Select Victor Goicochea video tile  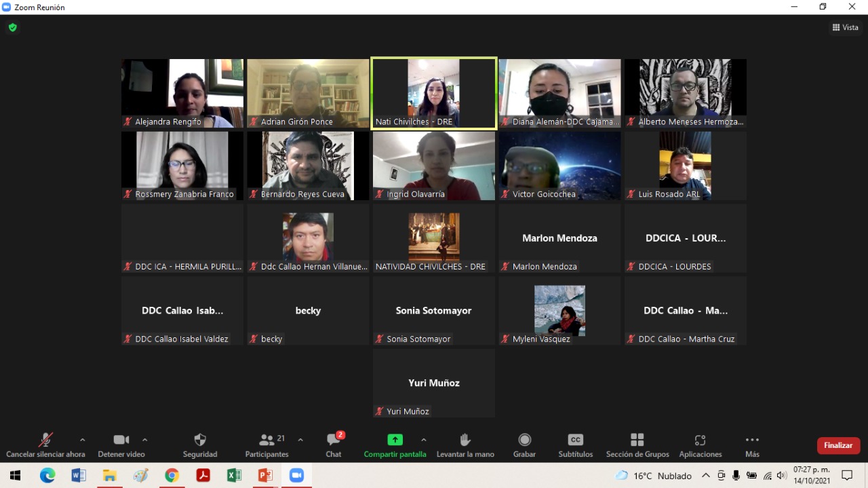[559, 166]
